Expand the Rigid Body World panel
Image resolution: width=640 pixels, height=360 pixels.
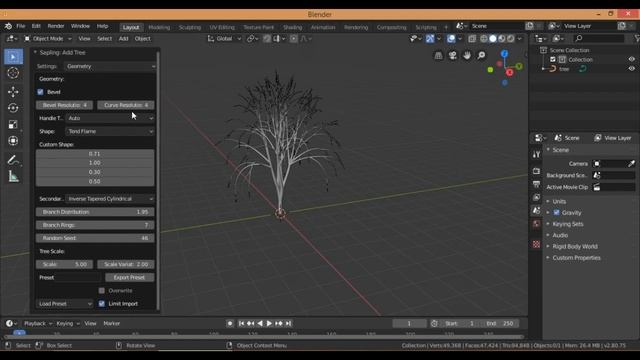point(575,247)
